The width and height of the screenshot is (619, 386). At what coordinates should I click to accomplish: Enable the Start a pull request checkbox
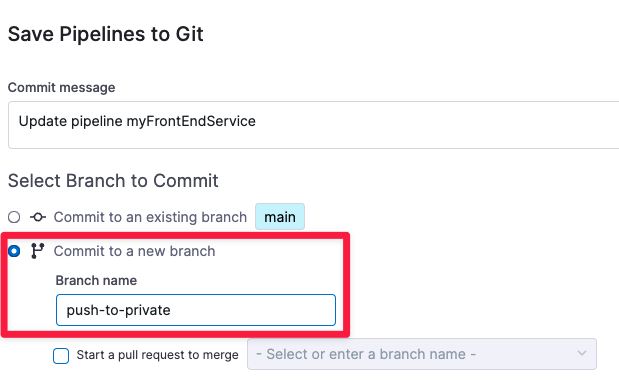[x=61, y=356]
